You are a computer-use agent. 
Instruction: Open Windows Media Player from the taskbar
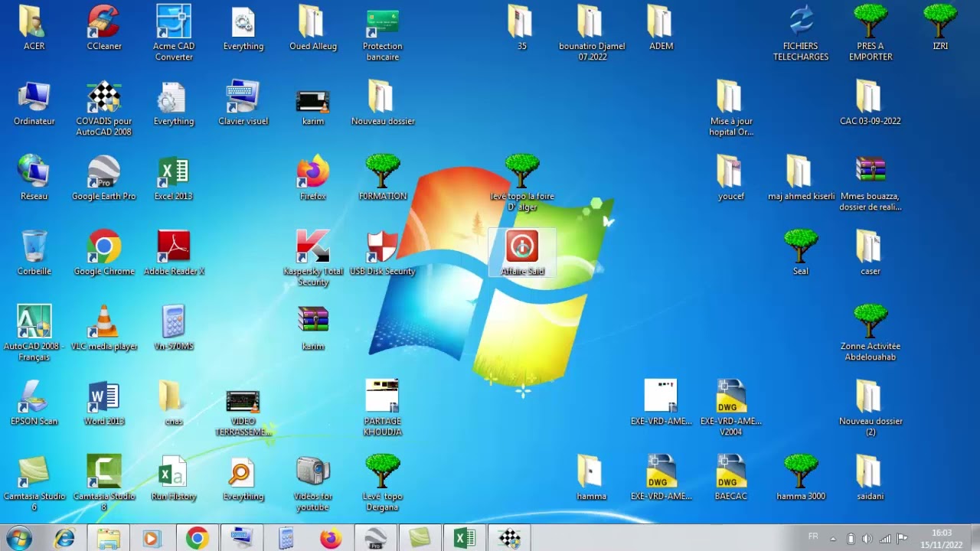coord(152,539)
